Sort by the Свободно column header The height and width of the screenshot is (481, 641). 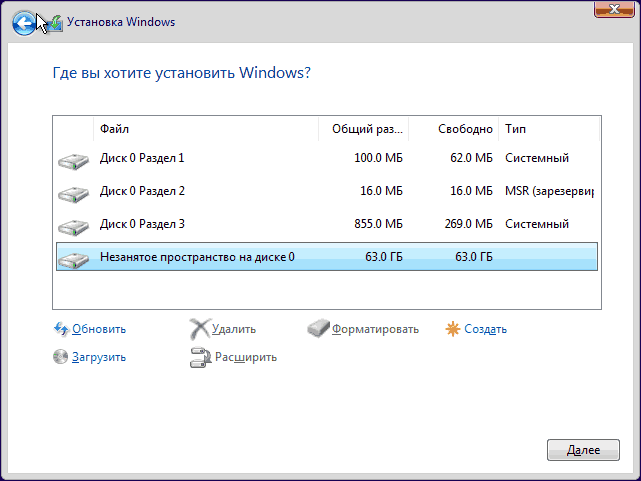click(453, 129)
